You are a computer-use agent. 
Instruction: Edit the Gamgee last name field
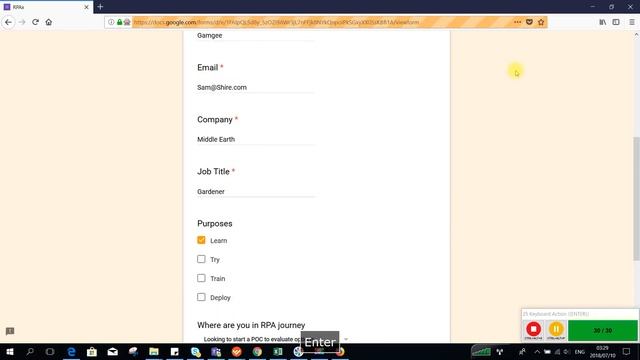(256, 36)
